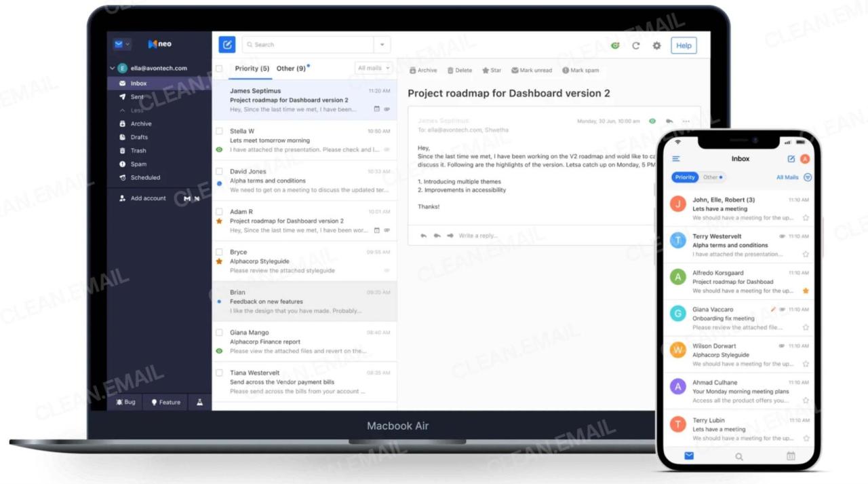Click the Help button
This screenshot has height=484, width=868.
click(x=684, y=45)
